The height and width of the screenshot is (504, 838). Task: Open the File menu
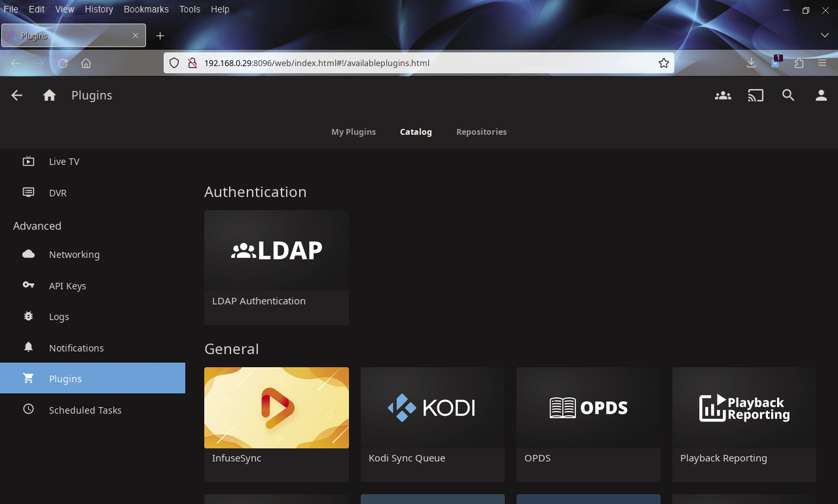pos(11,9)
